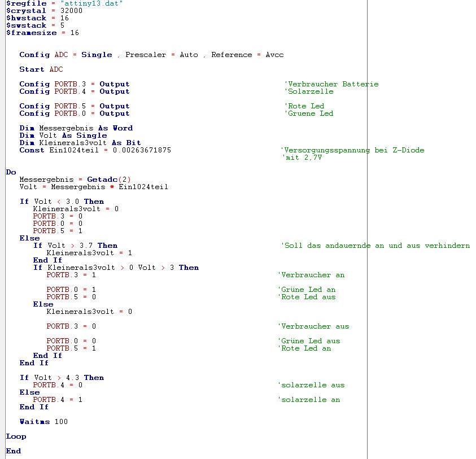The image size is (476, 459).
Task: Click the Waitms 100 line
Action: (43, 421)
